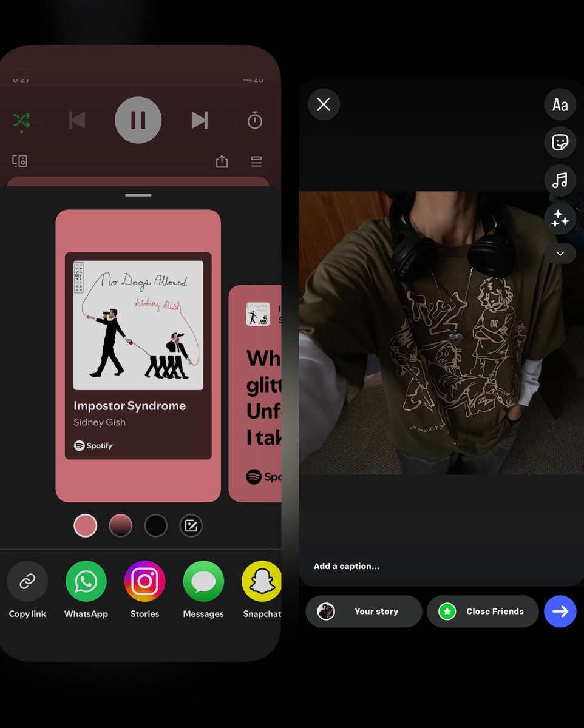Add text with the Aa tool
This screenshot has height=728, width=584.
(560, 104)
